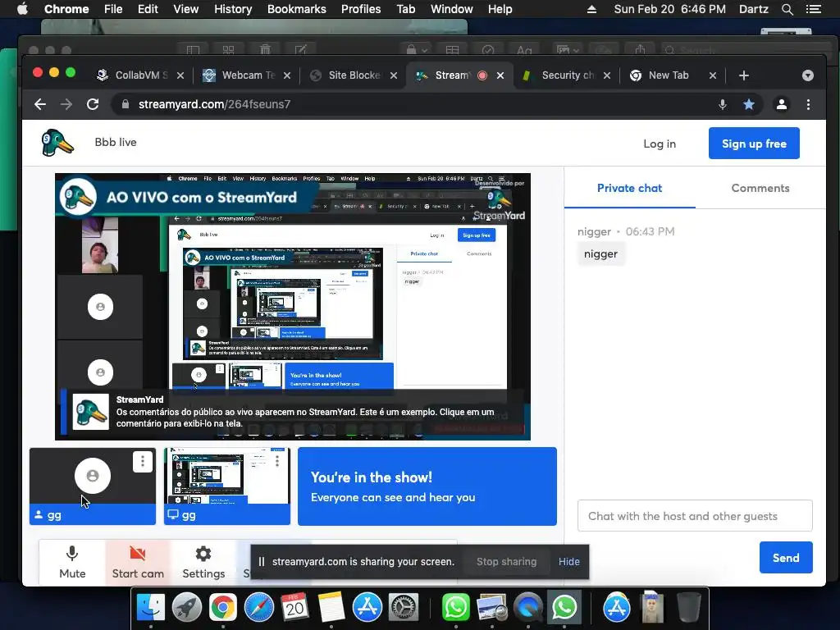Image resolution: width=840 pixels, height=630 pixels.
Task: Open QuickTime Player from the Dock
Action: [528, 608]
